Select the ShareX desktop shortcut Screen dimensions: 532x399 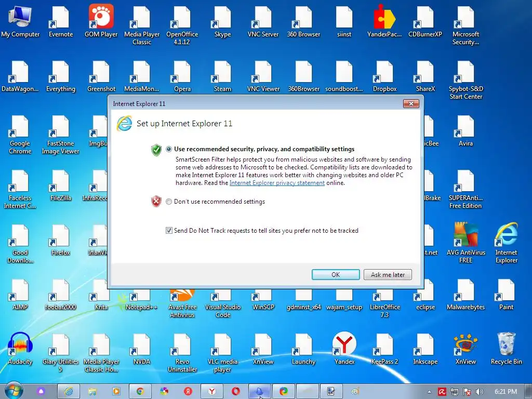click(425, 76)
